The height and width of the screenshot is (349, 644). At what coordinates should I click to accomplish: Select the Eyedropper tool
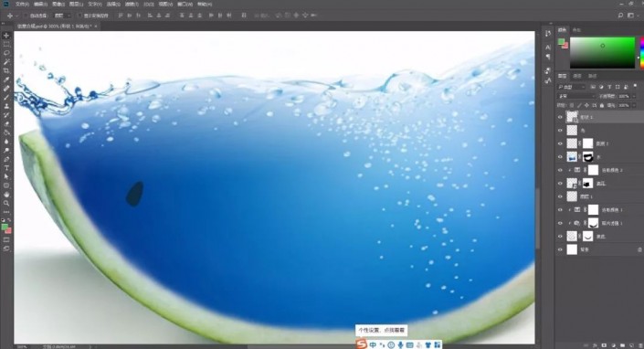tap(6, 79)
